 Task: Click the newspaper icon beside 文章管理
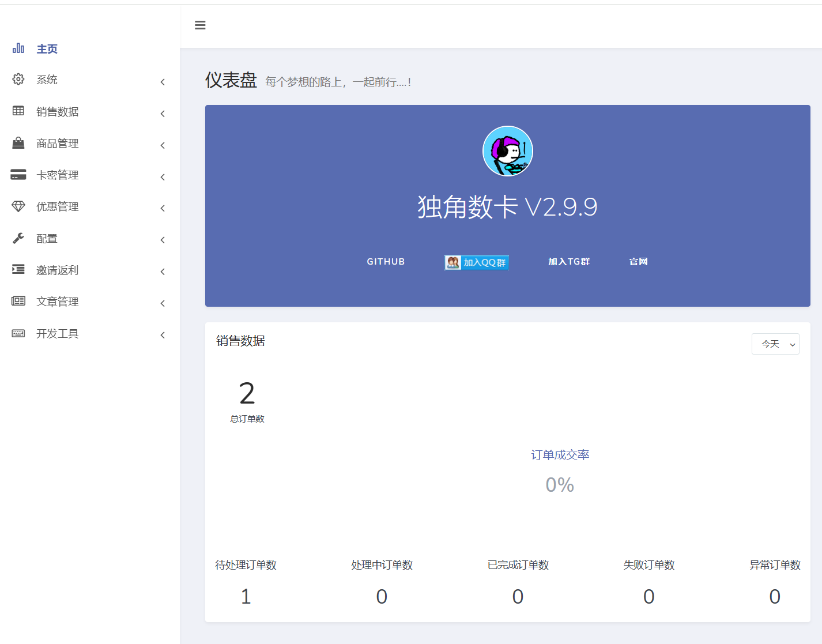pos(18,301)
